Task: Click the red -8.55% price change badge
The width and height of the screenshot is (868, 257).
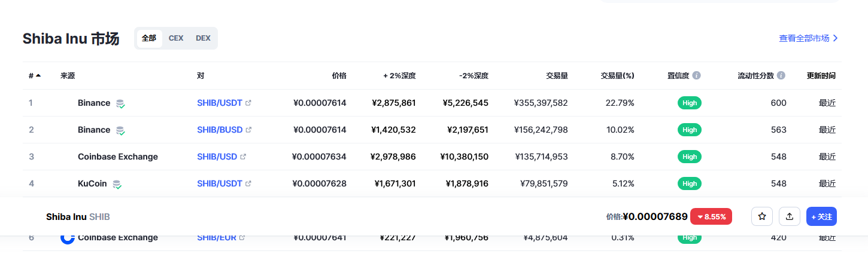Action: point(711,216)
